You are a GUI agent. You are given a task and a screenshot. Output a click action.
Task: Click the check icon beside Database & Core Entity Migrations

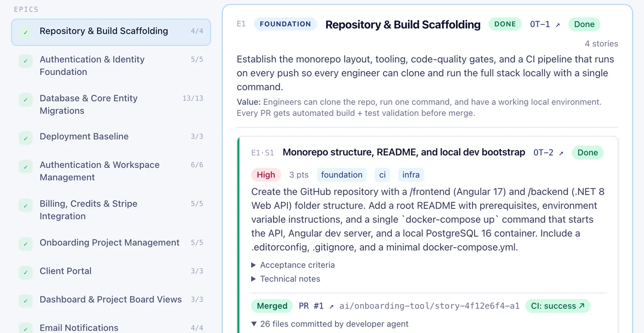pyautogui.click(x=26, y=99)
